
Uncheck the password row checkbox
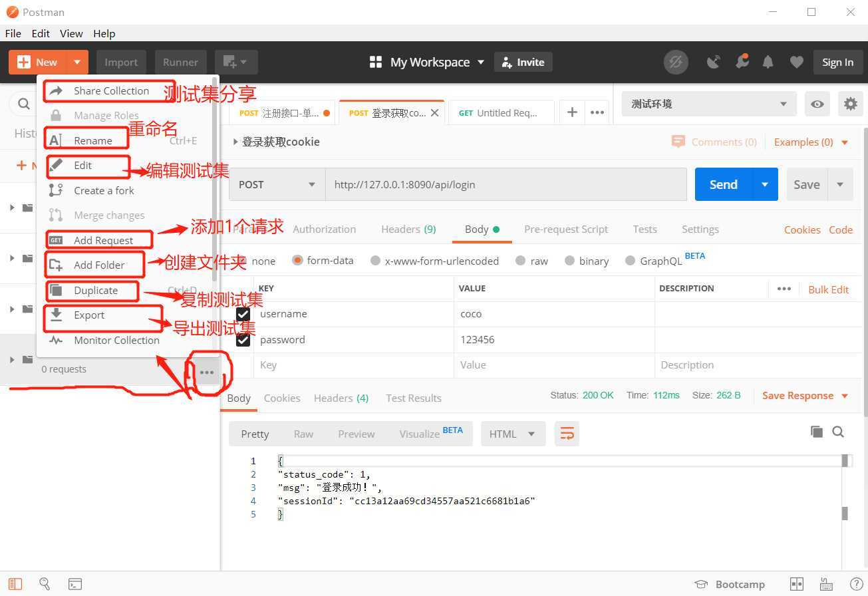(243, 339)
